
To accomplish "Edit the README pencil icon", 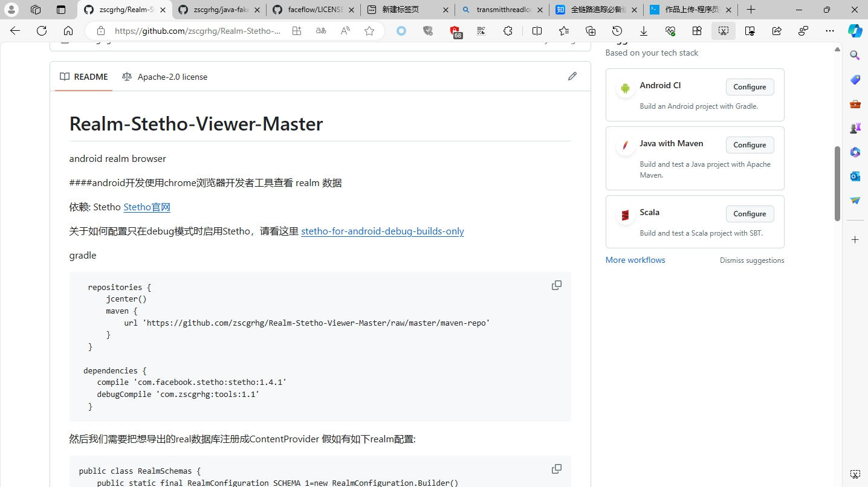I will [x=572, y=76].
